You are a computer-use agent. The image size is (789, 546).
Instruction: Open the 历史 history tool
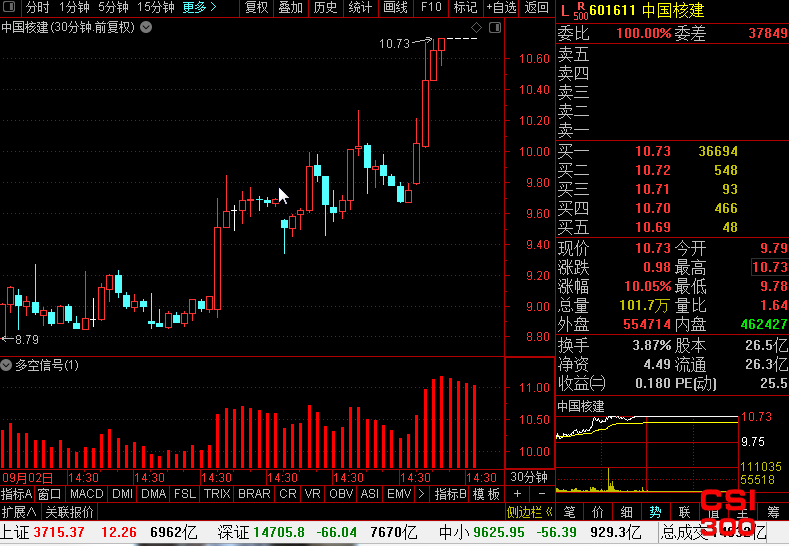click(325, 7)
